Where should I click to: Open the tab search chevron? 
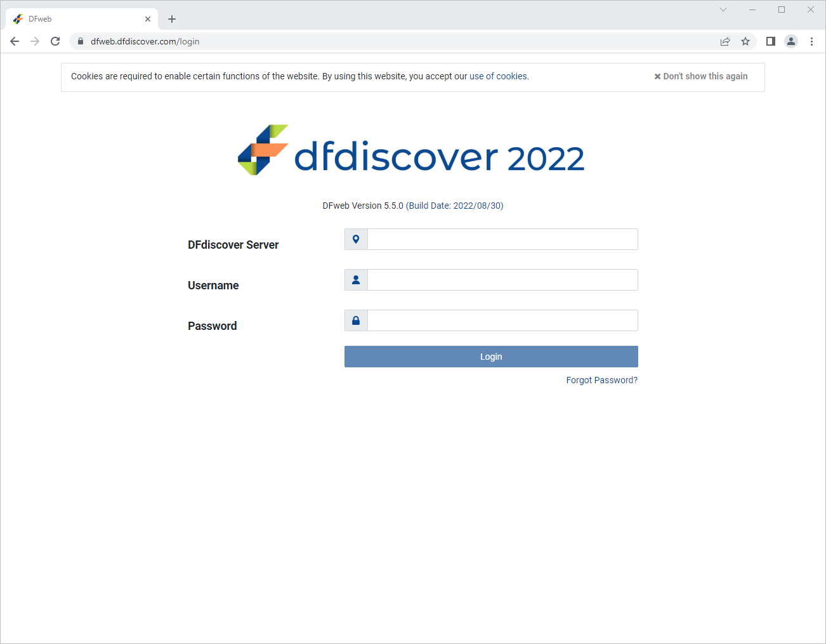point(723,10)
